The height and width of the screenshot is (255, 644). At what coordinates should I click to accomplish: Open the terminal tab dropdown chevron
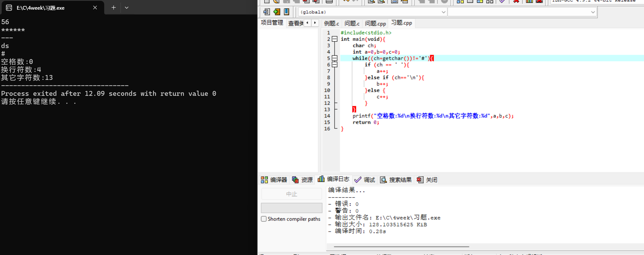[127, 8]
